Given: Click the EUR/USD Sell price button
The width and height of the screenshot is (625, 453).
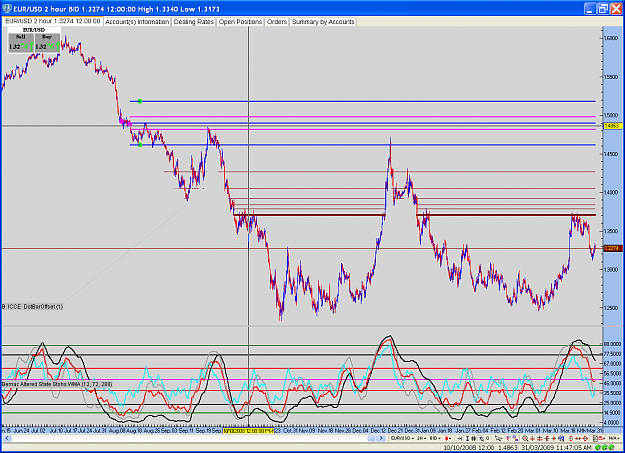Looking at the screenshot, I should tap(21, 43).
